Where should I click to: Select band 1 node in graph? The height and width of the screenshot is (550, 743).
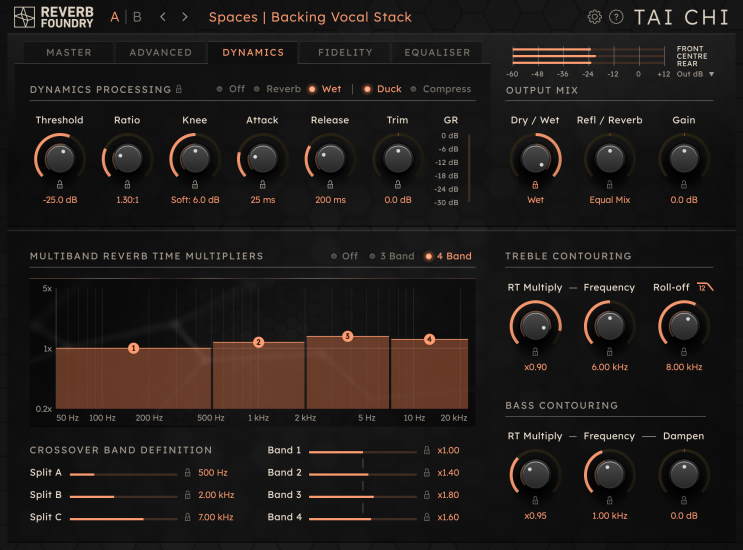134,348
